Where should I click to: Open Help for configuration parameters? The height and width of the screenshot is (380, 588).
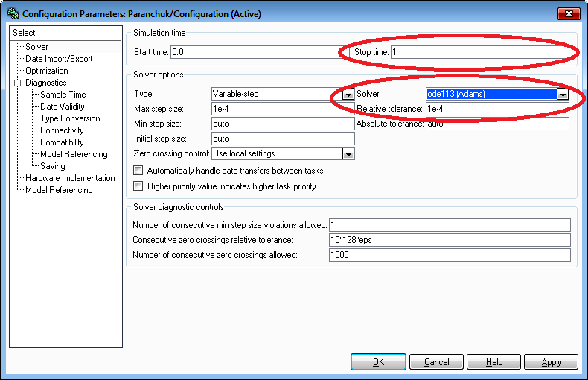coord(494,362)
